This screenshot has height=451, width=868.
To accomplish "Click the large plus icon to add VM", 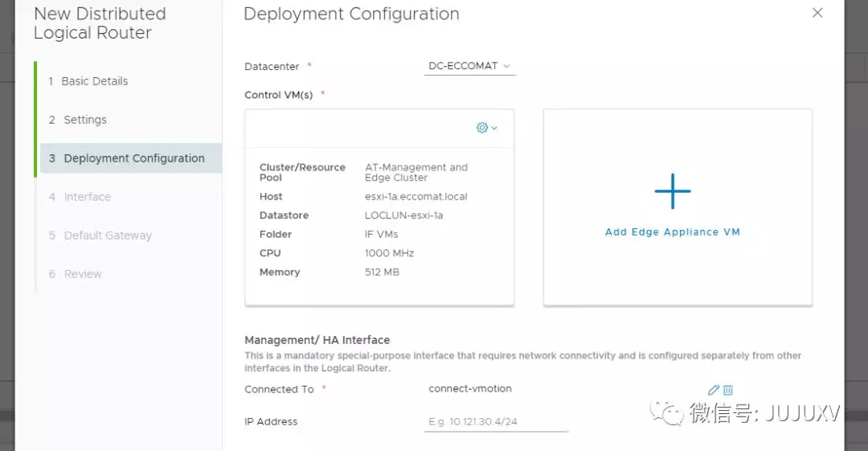I will (673, 191).
